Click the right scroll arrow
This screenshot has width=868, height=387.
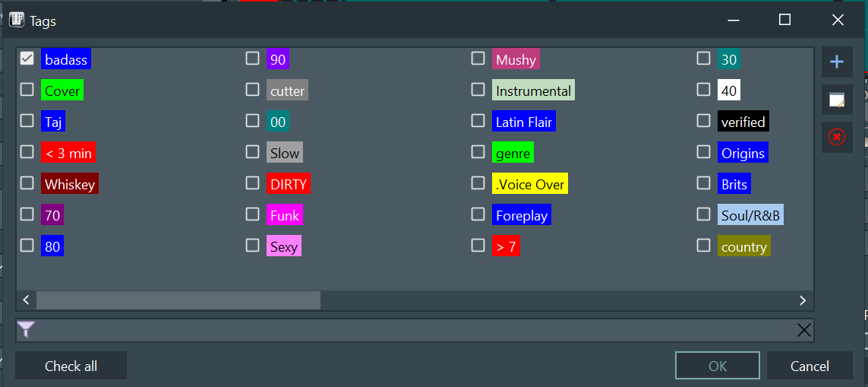pos(803,300)
